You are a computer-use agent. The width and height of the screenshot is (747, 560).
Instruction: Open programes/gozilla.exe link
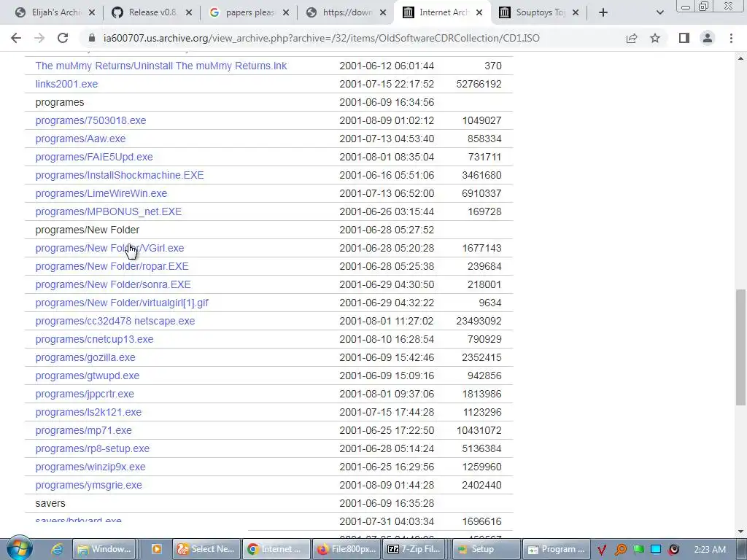pyautogui.click(x=85, y=357)
